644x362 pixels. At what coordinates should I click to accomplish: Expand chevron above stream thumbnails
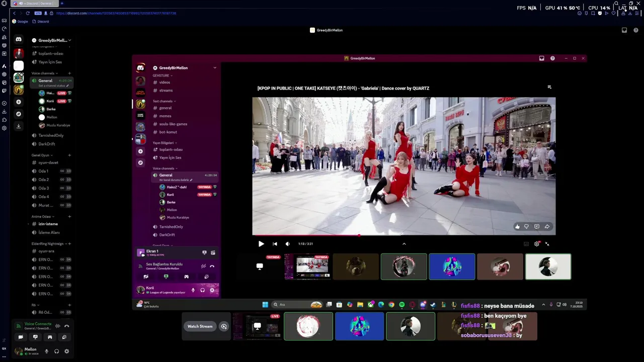pyautogui.click(x=404, y=244)
